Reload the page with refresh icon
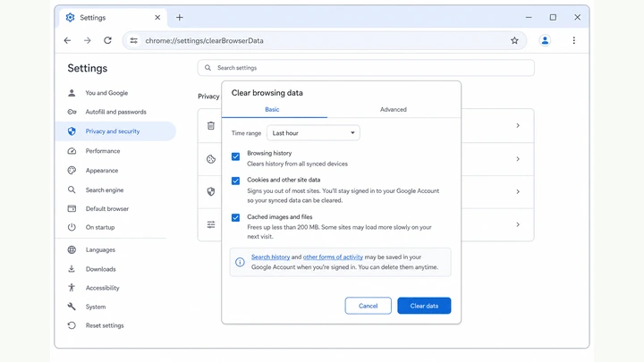 point(107,40)
